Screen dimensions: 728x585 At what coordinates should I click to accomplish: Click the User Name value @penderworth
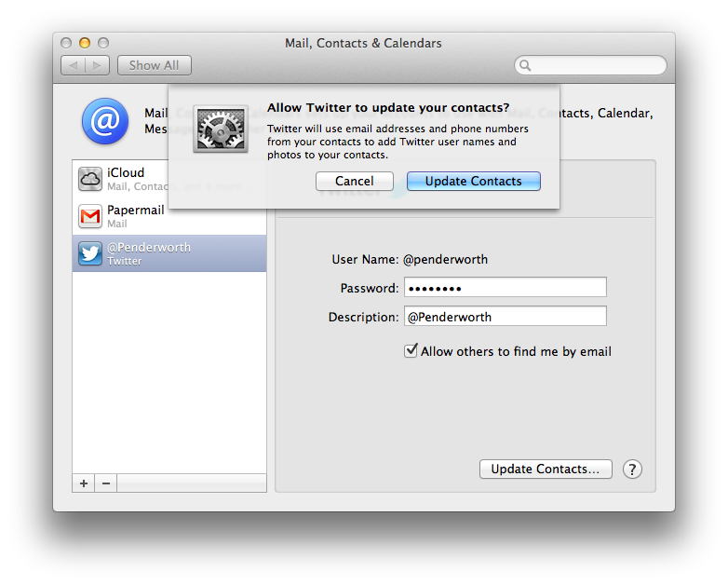pyautogui.click(x=445, y=259)
